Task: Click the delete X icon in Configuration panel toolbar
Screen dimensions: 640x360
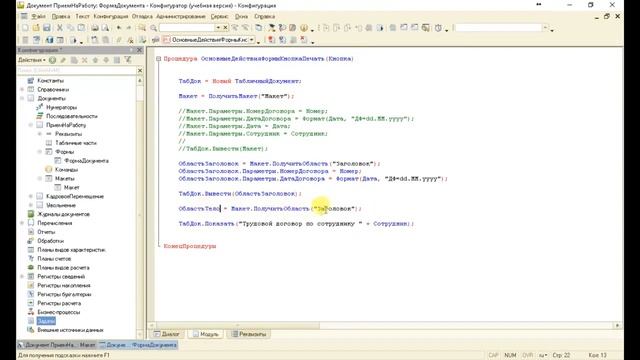Action: coord(84,60)
